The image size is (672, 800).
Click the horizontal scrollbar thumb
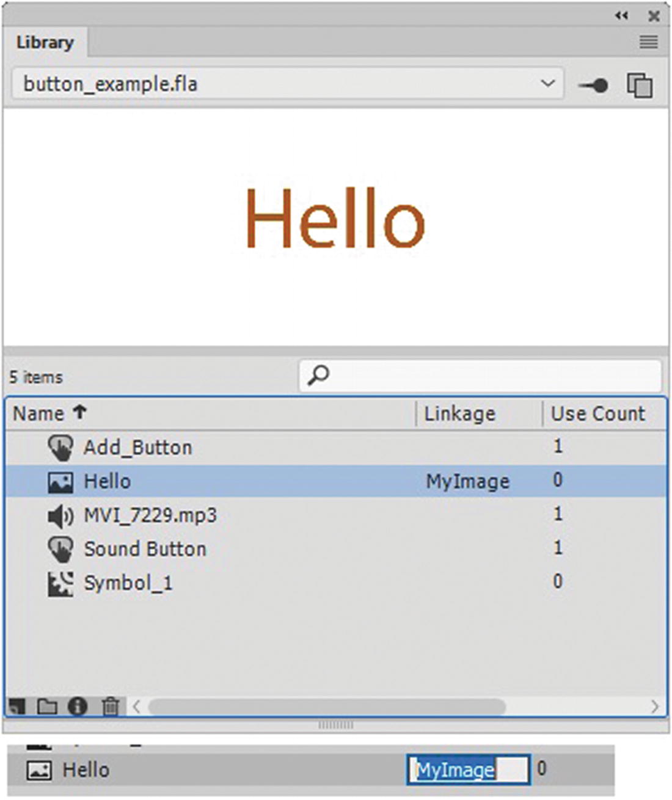327,707
